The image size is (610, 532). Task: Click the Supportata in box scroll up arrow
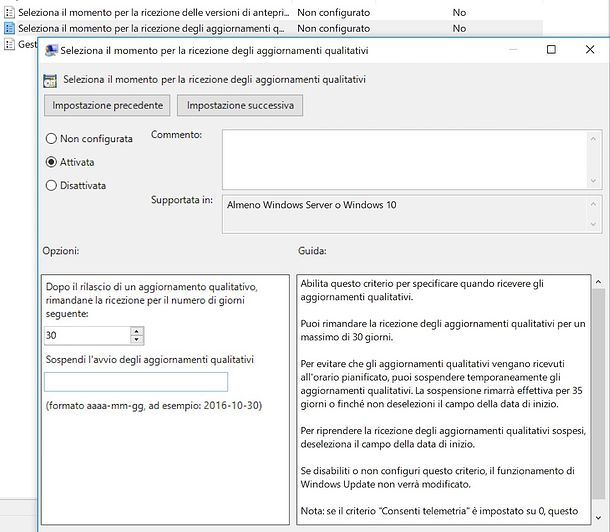point(593,204)
